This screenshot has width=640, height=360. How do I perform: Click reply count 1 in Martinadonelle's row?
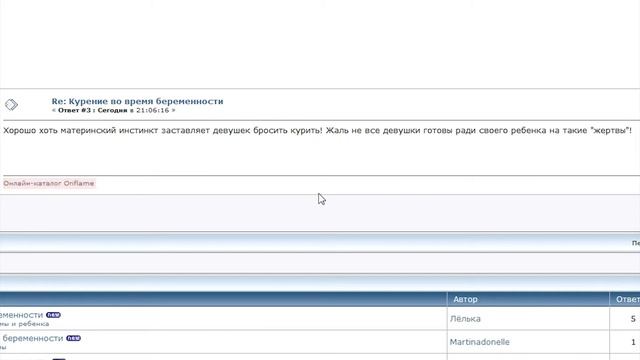[x=633, y=342]
